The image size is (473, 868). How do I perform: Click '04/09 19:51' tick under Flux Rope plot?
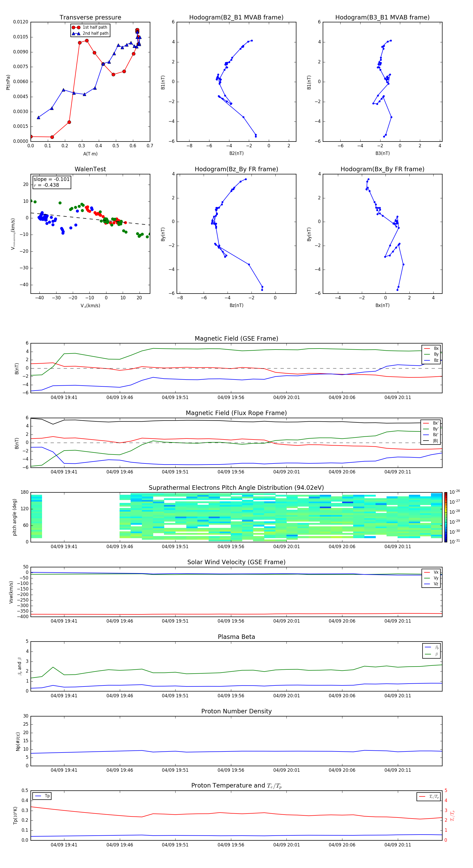[175, 472]
